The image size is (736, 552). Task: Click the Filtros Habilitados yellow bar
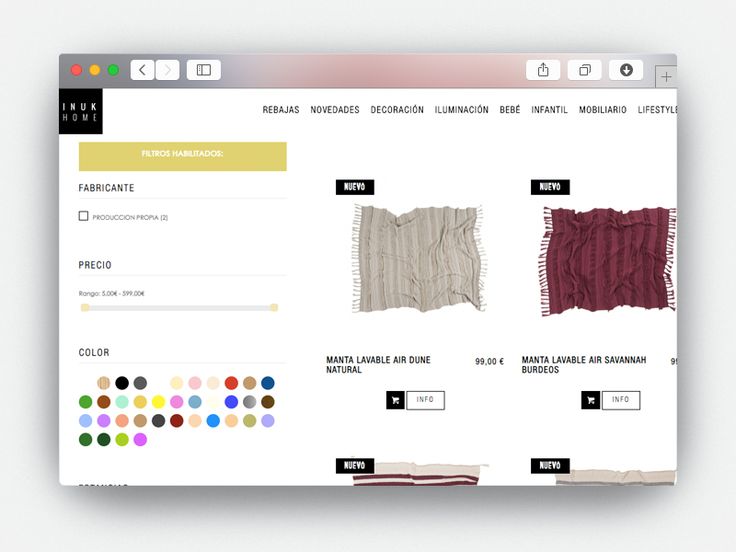[x=183, y=156]
